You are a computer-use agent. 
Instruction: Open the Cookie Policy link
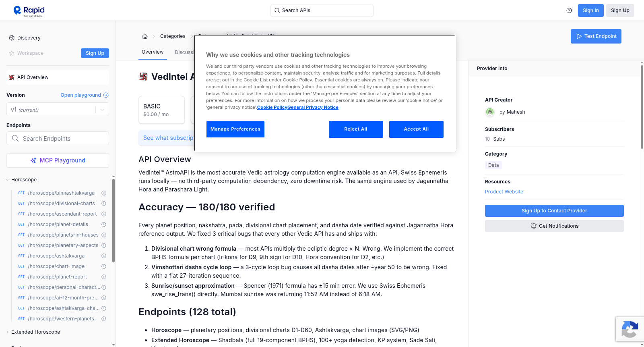tap(272, 107)
